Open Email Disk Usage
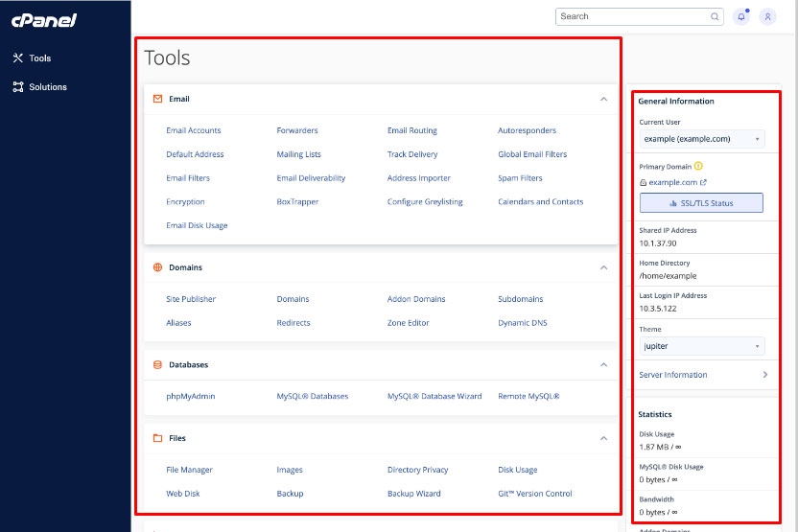 click(197, 225)
